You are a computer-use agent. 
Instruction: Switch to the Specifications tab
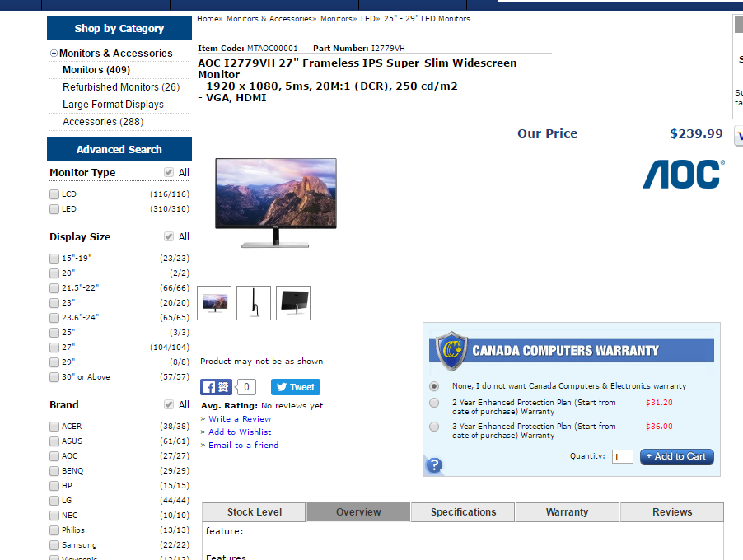click(x=463, y=512)
